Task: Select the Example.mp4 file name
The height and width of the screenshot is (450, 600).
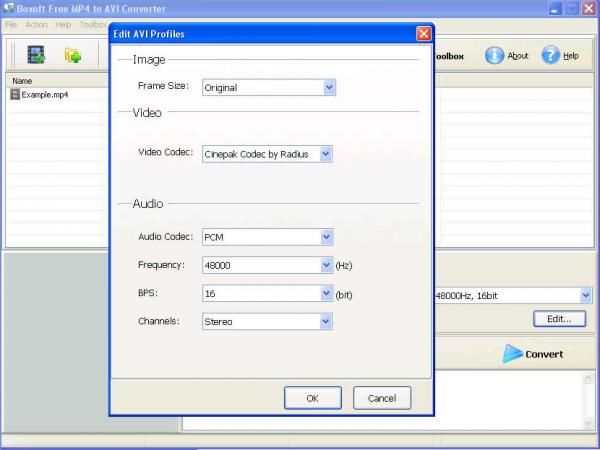Action: click(x=44, y=95)
